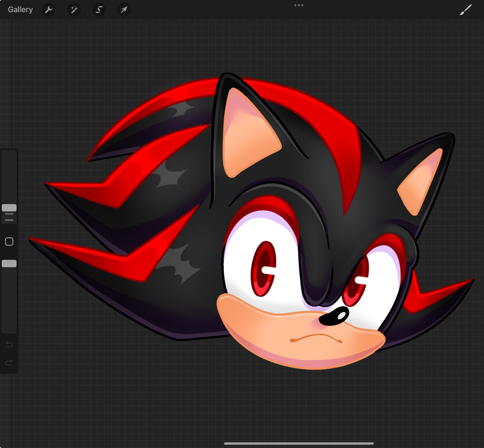Redo the last undone action
Image resolution: width=484 pixels, height=448 pixels.
click(x=9, y=362)
